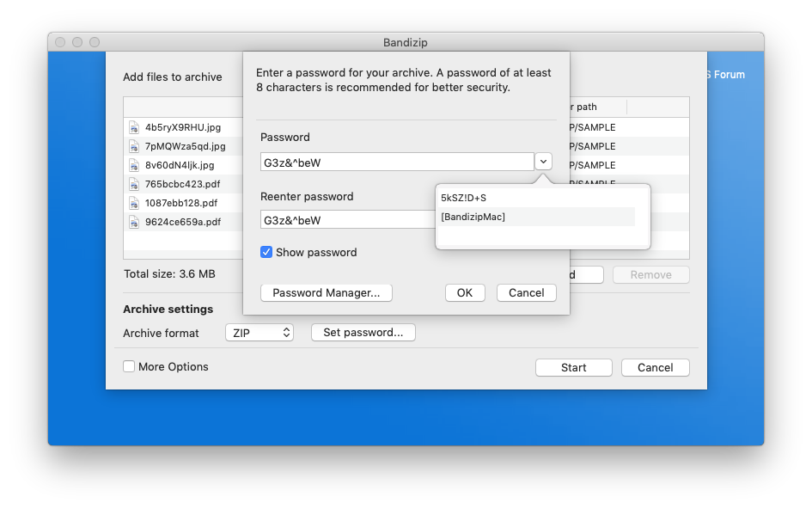The image size is (812, 509).
Task: Uncheck the Show password checkbox
Action: [x=266, y=253]
